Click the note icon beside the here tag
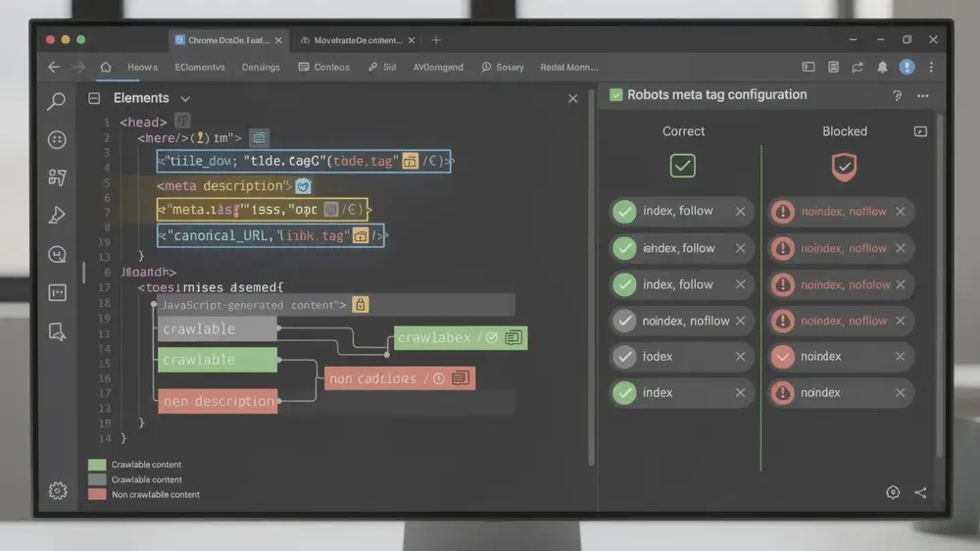The height and width of the screenshot is (551, 980). (x=259, y=137)
